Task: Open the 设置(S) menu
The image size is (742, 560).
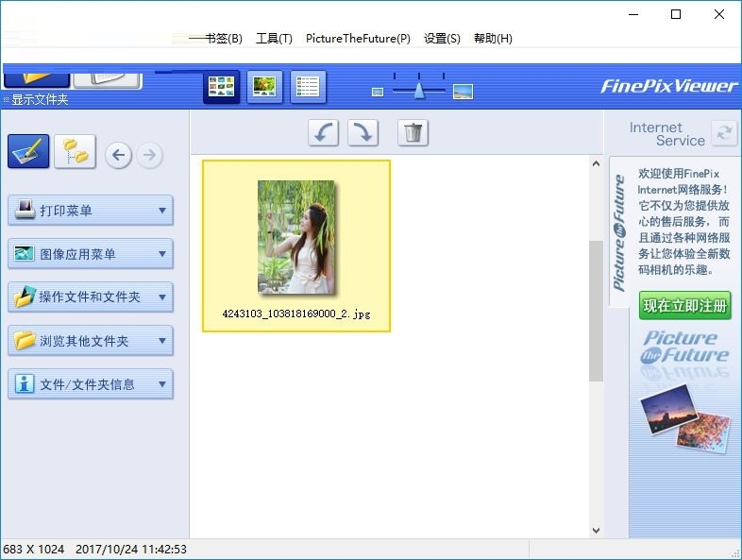Action: coord(442,39)
